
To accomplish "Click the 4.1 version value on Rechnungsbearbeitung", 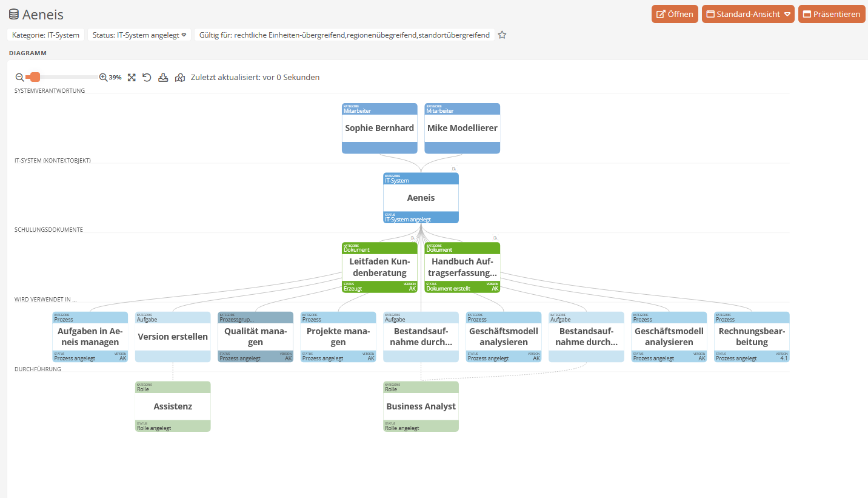I will tap(784, 358).
